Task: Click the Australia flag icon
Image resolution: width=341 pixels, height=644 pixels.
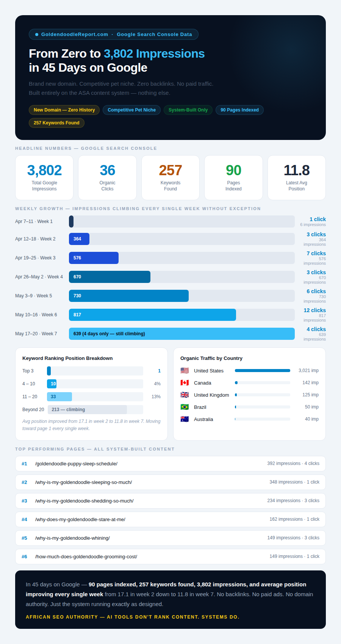Action: [x=185, y=419]
